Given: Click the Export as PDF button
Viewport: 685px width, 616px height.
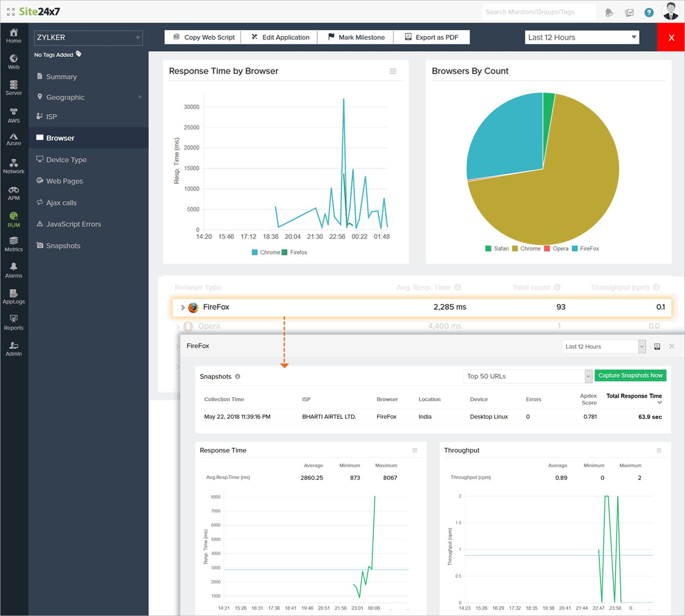Looking at the screenshot, I should 432,37.
